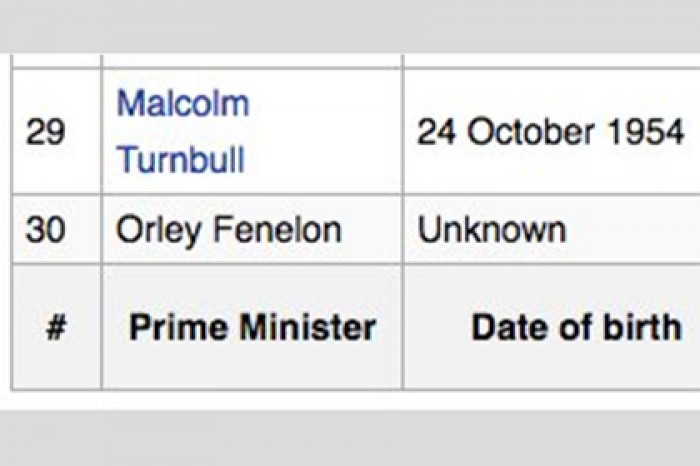Click the surname Fenelon in row 30

pyautogui.click(x=277, y=229)
